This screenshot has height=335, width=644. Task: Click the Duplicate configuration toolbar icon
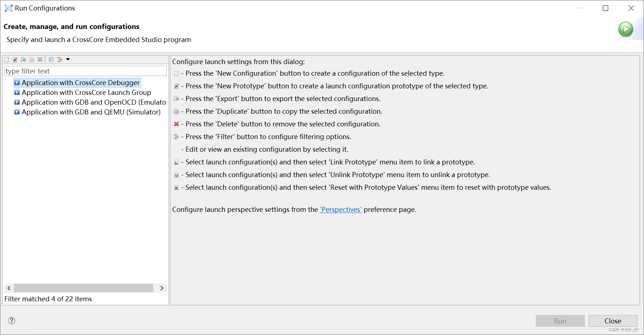pos(31,59)
